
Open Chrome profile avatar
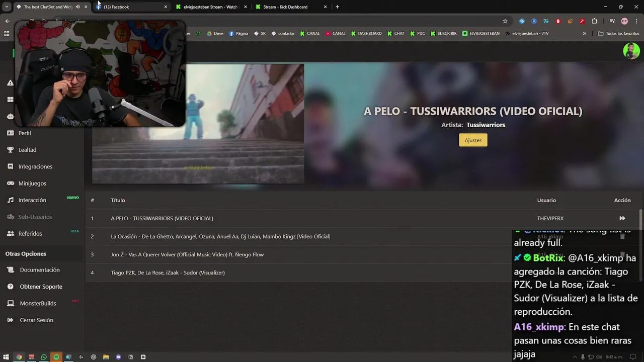(x=624, y=21)
